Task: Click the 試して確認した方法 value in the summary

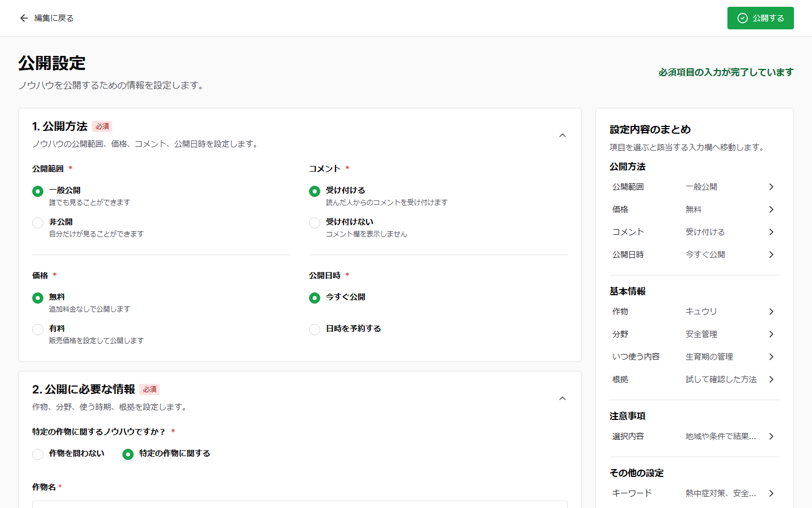Action: coord(721,379)
